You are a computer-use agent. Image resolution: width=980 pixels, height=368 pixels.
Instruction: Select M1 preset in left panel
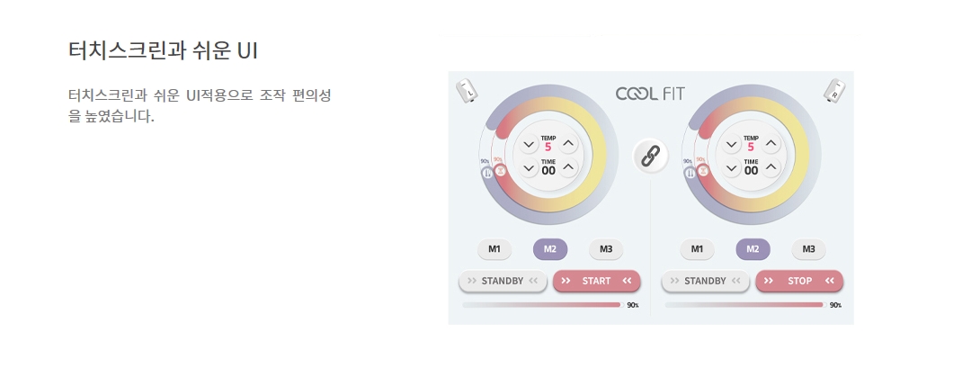494,249
